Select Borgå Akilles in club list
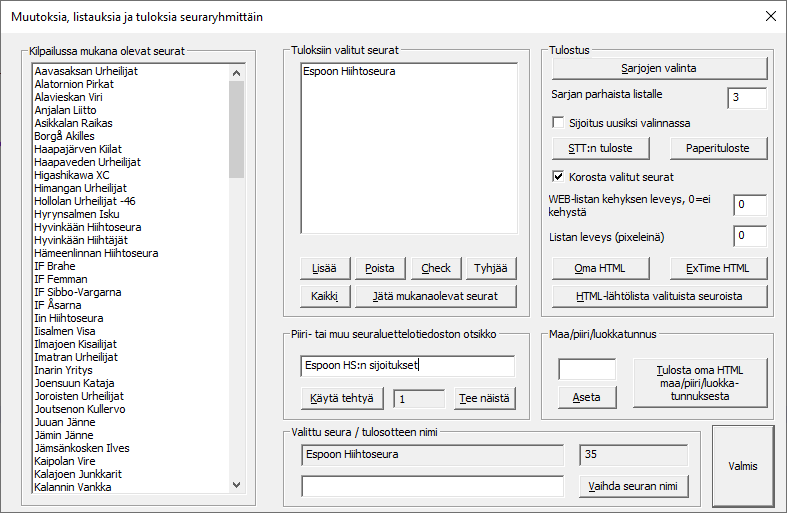Screen dimensions: 787x513 [x=65, y=136]
